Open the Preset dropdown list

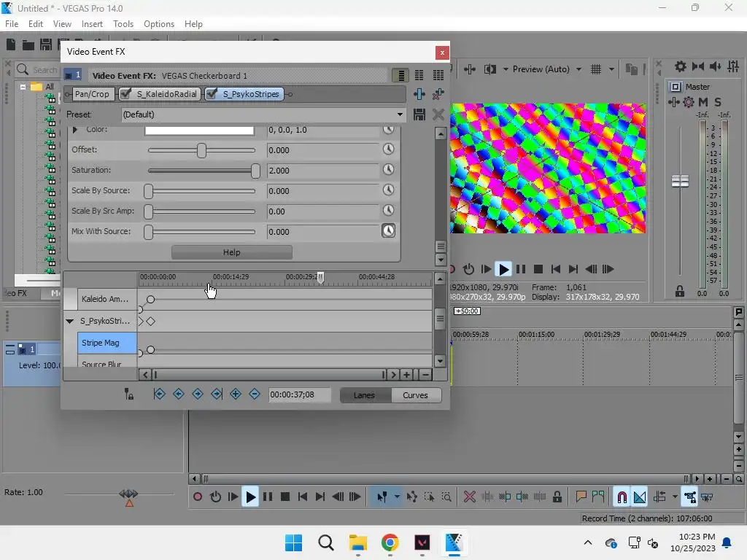pyautogui.click(x=400, y=114)
